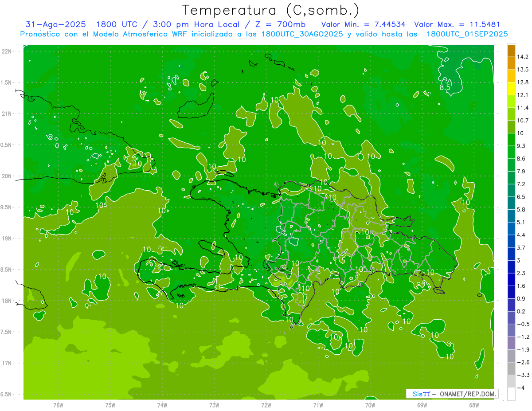Viewport: 532px width, 411px height.
Task: Click the 76W longitude axis label
Action: point(58,404)
